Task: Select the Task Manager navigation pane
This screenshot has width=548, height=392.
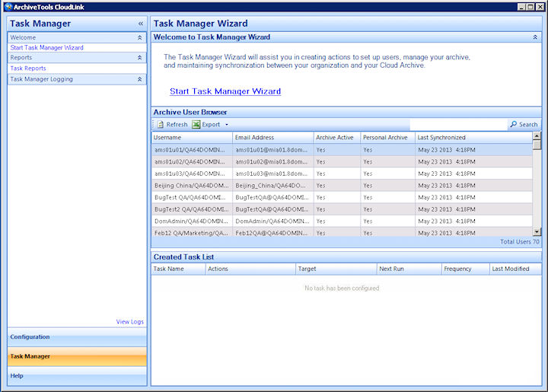Action: pos(77,356)
